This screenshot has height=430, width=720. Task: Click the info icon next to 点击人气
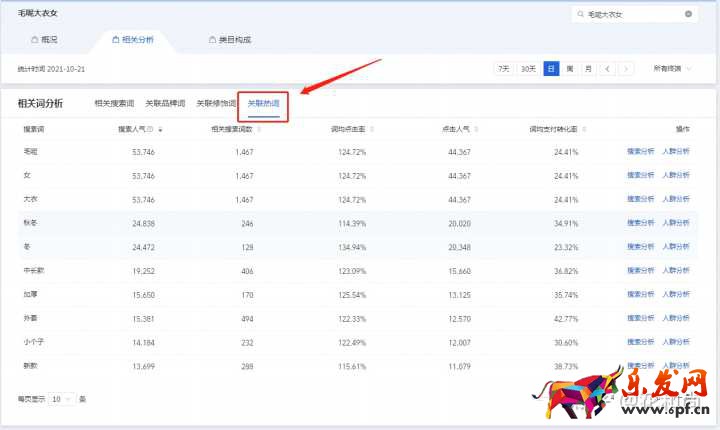tap(474, 129)
